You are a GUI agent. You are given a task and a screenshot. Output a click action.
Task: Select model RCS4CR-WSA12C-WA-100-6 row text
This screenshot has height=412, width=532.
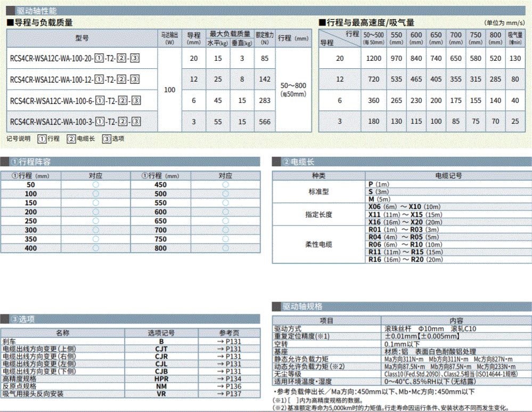(x=75, y=101)
